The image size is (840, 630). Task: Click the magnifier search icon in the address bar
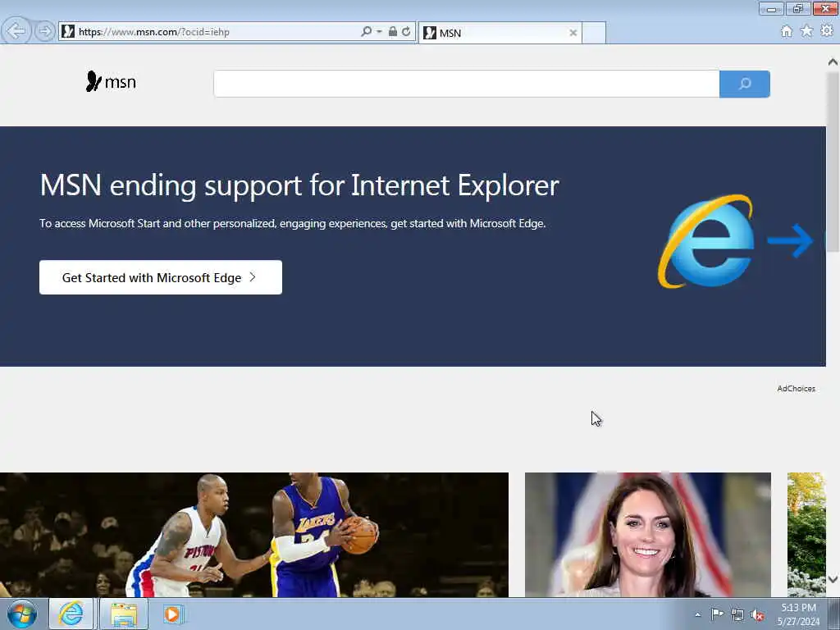pos(367,32)
